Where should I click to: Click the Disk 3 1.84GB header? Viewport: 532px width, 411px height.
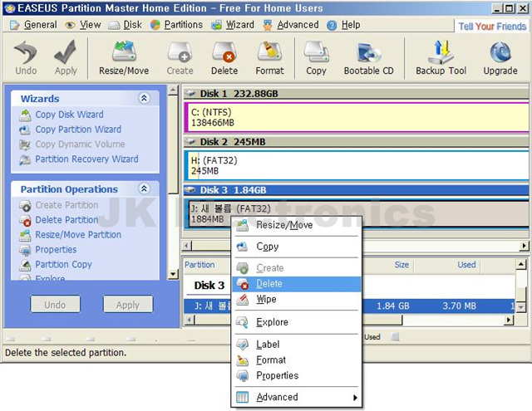tap(356, 190)
